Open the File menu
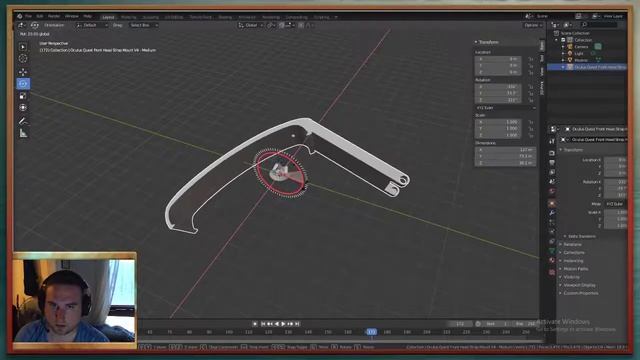Viewport: 640px width, 360px height. (28, 16)
